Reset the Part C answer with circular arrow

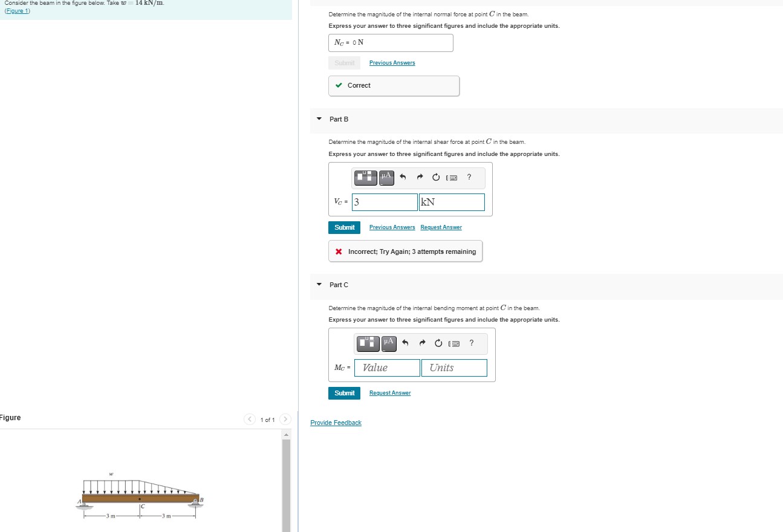coord(439,343)
